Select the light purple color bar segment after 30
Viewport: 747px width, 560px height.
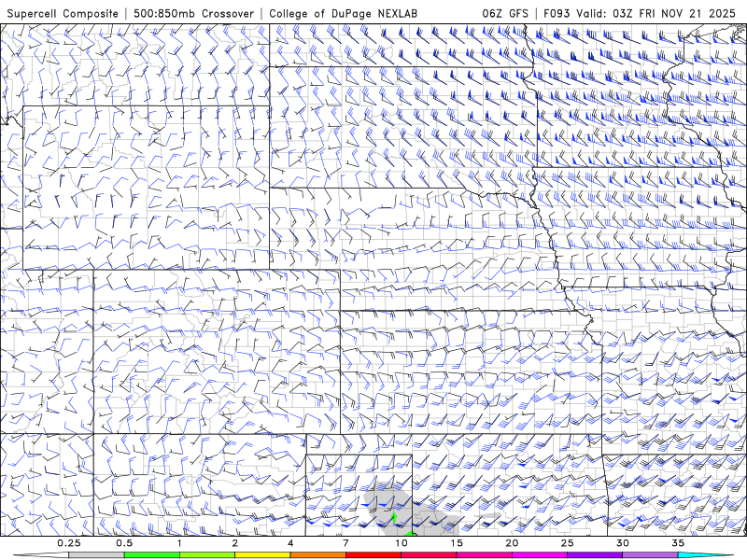[x=650, y=555]
